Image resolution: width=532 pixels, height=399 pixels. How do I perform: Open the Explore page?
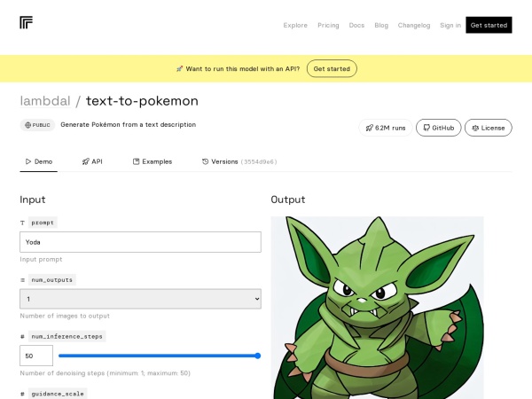coord(295,25)
